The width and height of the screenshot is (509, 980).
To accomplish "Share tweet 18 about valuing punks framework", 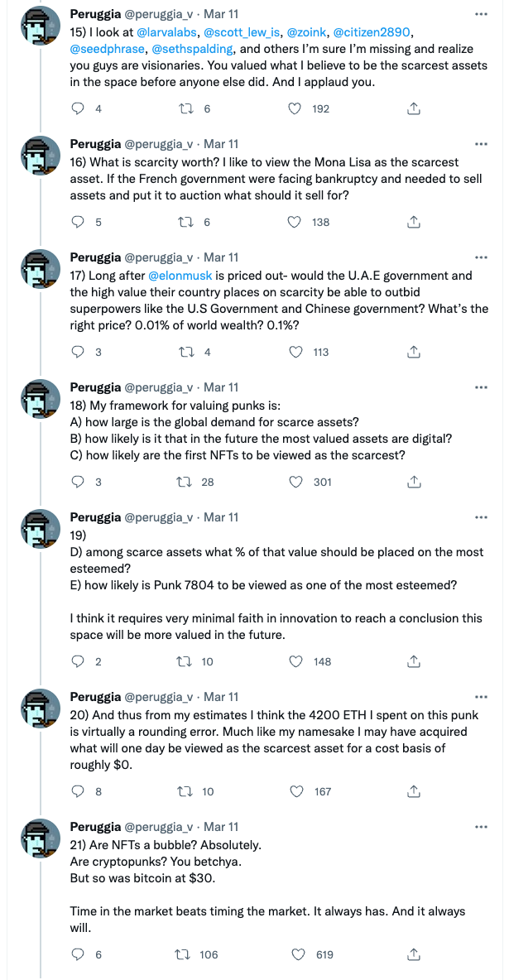I will pos(413,482).
